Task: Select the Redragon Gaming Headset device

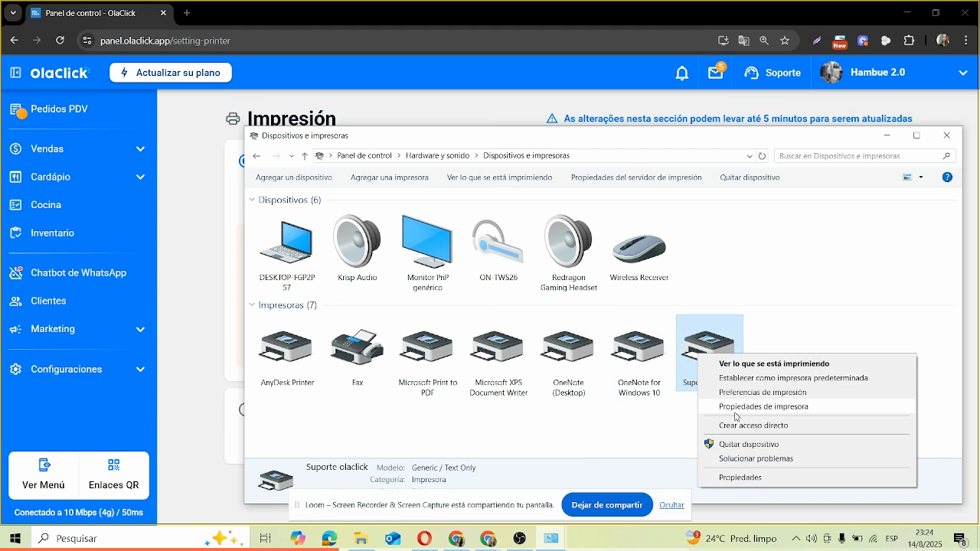Action: [568, 253]
